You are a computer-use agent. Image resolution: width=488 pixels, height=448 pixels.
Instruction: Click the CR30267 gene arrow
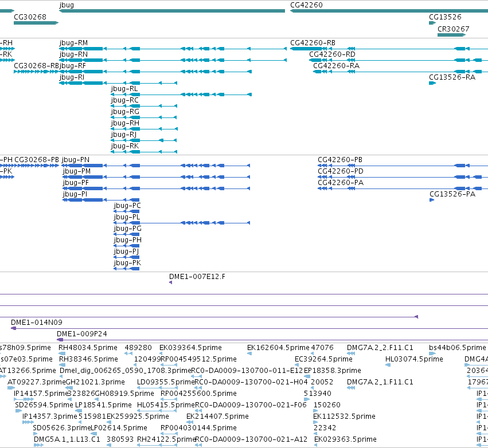[x=452, y=35]
